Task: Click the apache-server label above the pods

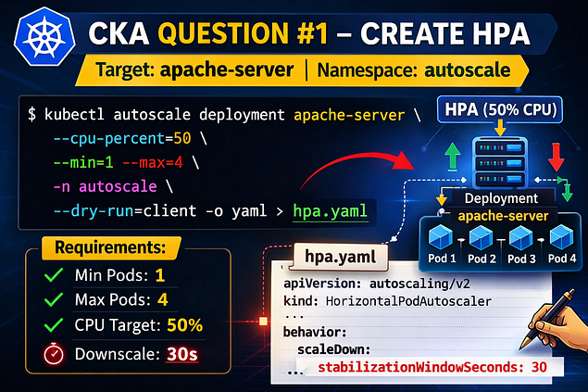Action: tap(503, 216)
